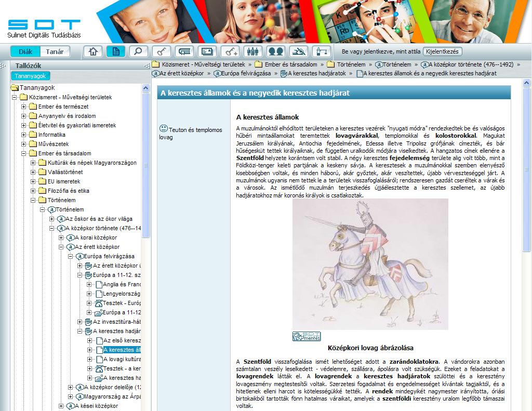
Task: Open Kultúrák és népek Magyarországon
Action: point(92,163)
